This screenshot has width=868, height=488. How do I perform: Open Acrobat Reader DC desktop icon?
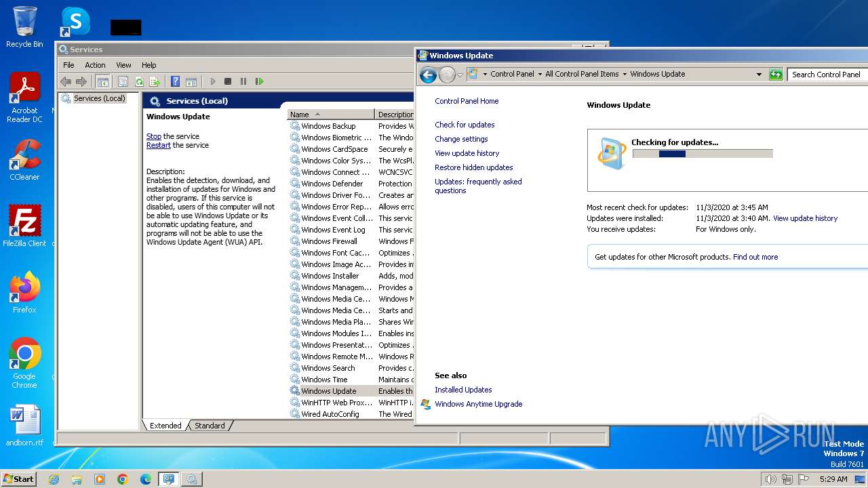(x=24, y=98)
